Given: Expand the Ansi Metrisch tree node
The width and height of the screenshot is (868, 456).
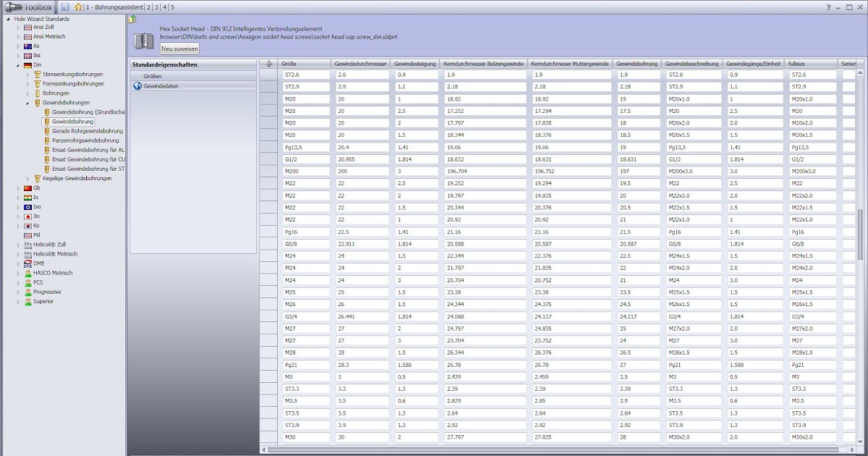Looking at the screenshot, I should tap(19, 37).
